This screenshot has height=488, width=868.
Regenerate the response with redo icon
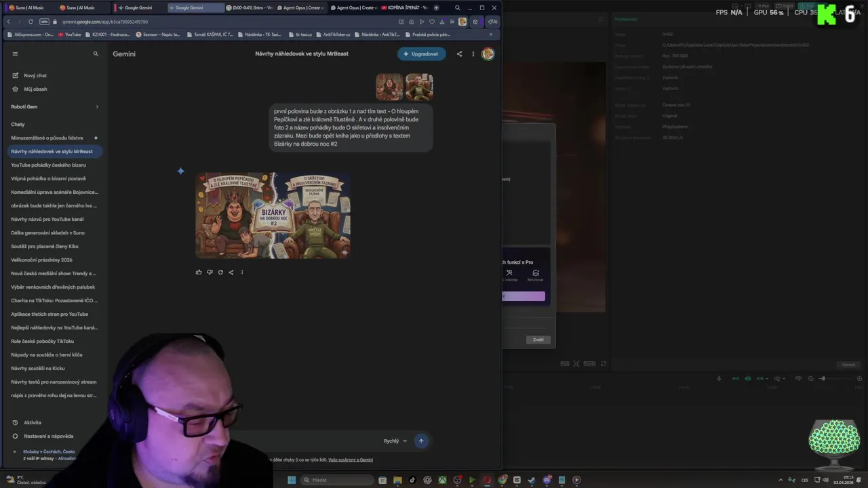click(220, 272)
